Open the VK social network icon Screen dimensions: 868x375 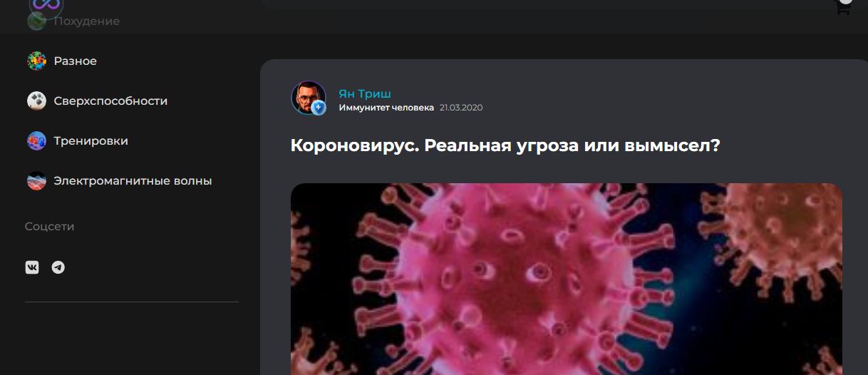point(32,267)
